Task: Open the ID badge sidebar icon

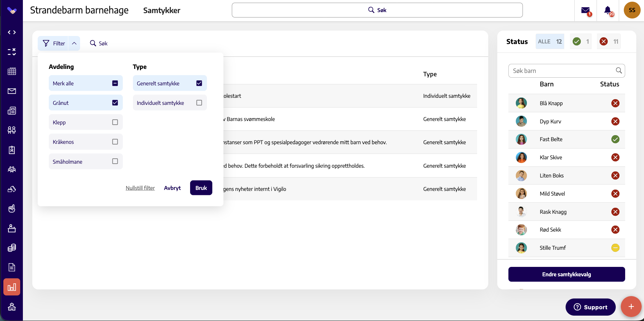Action: click(x=12, y=150)
